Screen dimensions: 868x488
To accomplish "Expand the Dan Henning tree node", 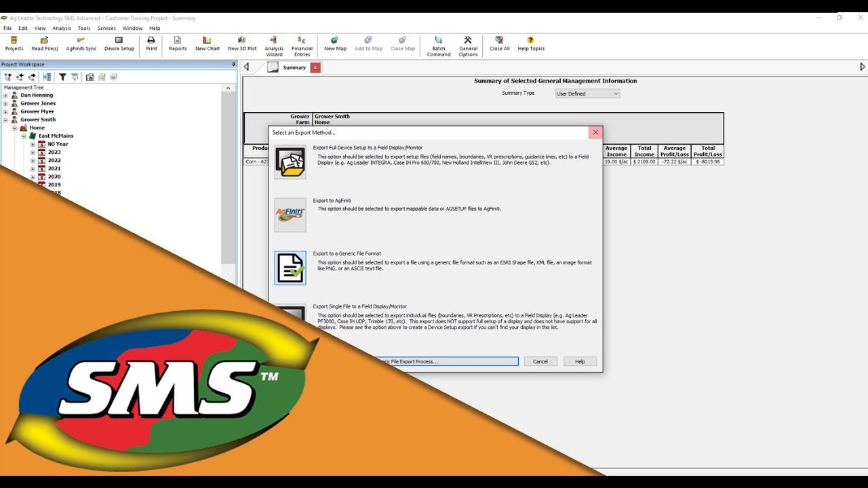I will (x=5, y=96).
